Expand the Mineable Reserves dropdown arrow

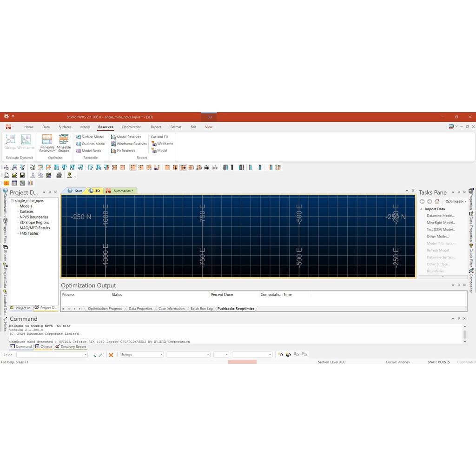[54, 151]
